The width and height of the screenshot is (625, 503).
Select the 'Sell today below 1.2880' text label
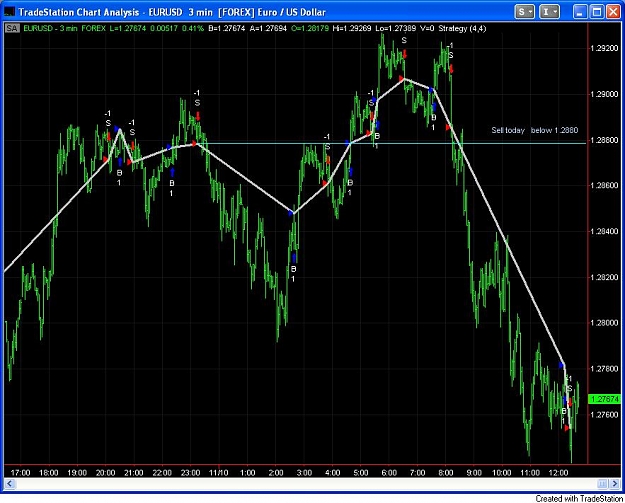pos(535,130)
